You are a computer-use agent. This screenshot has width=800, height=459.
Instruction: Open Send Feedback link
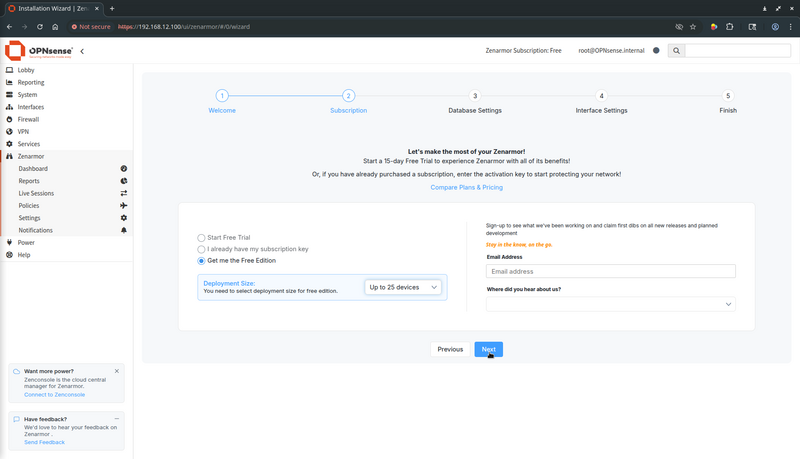pyautogui.click(x=44, y=442)
